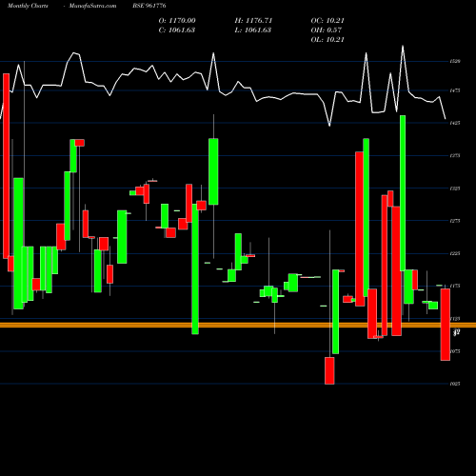The image size is (476, 476).
Task: Click the 'OH: 0.57' reading
Action: (327, 30)
